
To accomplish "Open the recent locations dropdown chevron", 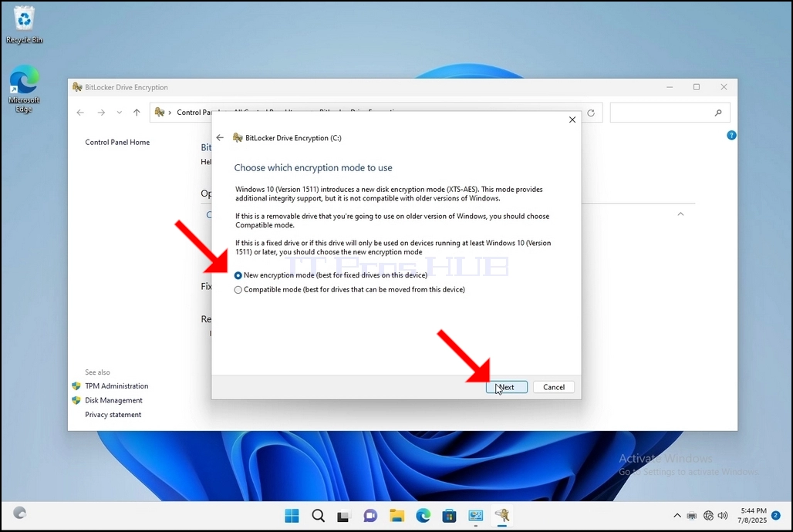I will pyautogui.click(x=120, y=113).
